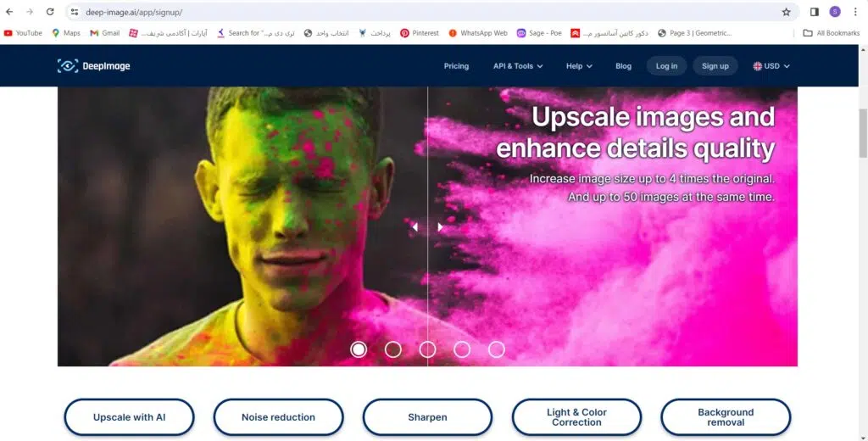This screenshot has width=868, height=441.
Task: Open the Pinterest bookmark
Action: (420, 33)
